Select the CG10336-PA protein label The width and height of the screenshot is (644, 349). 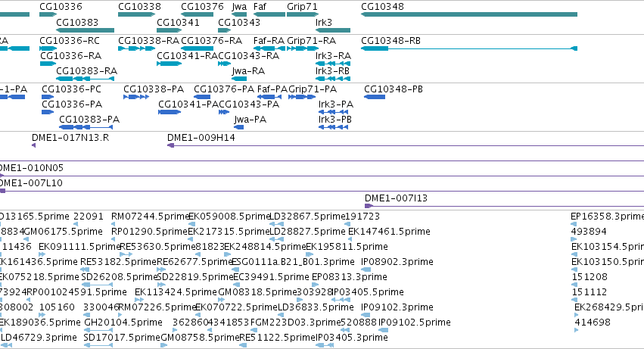(x=72, y=104)
